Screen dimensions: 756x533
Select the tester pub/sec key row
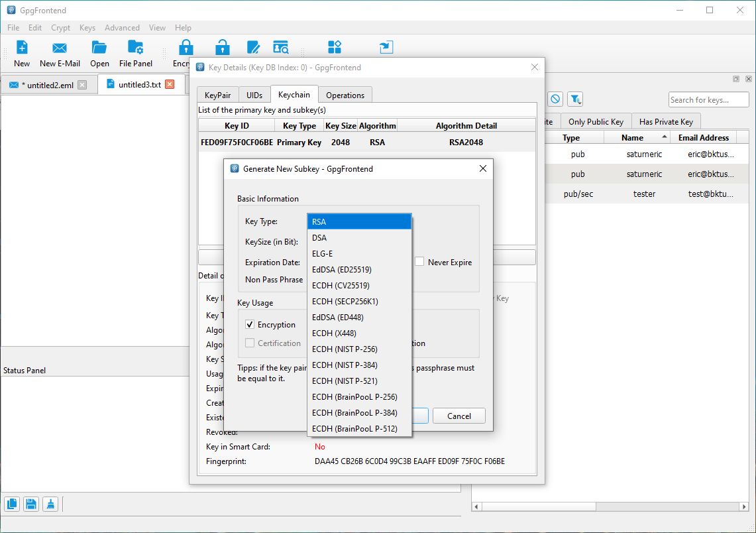(646, 194)
